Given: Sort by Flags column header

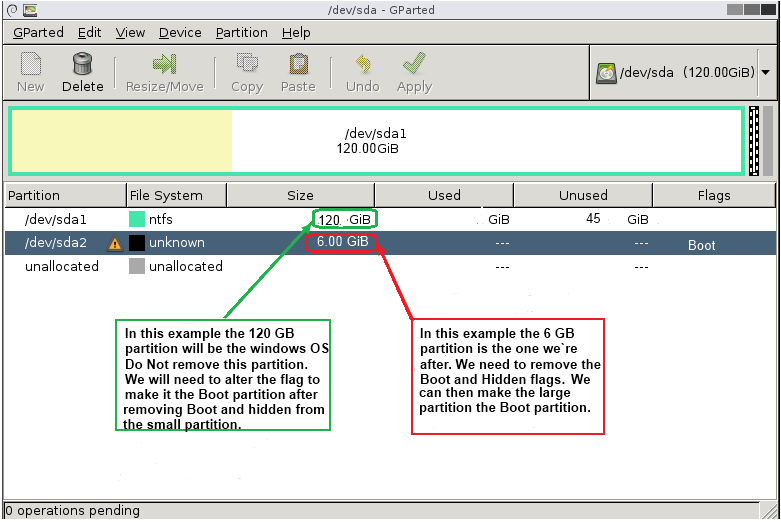Looking at the screenshot, I should (714, 195).
